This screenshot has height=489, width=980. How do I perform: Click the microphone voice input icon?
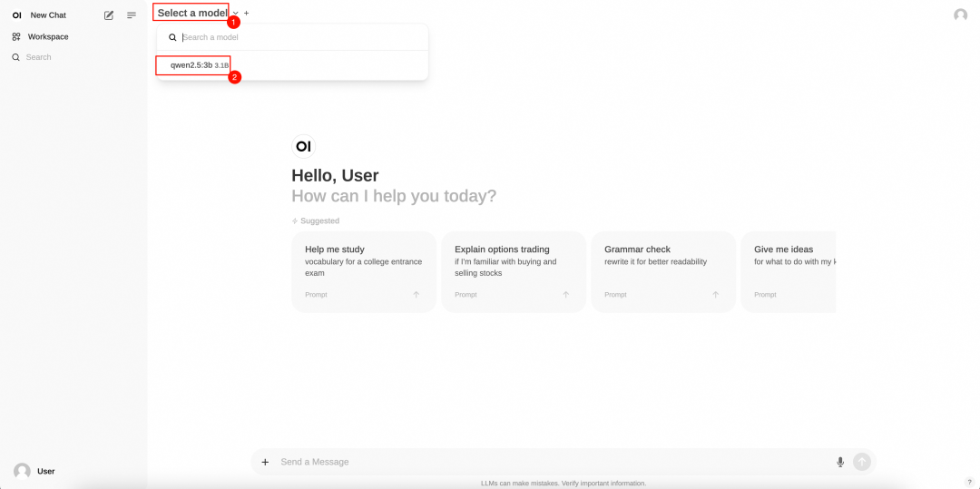point(840,462)
